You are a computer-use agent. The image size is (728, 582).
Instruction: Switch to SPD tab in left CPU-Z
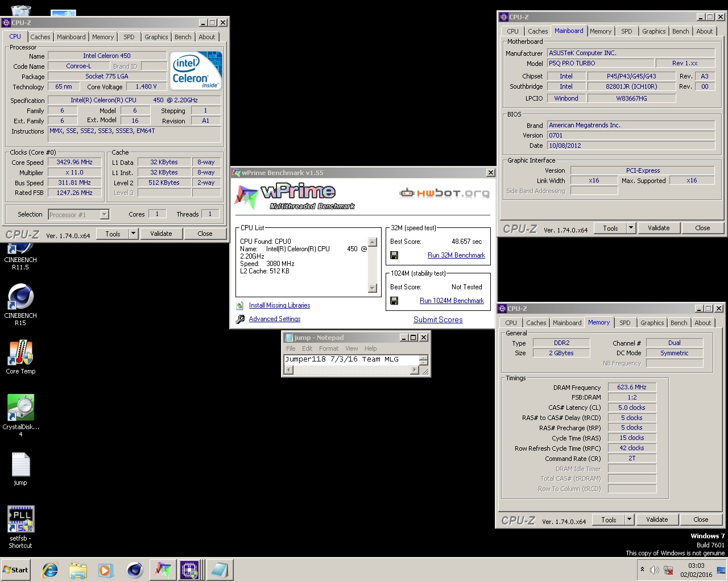point(129,37)
